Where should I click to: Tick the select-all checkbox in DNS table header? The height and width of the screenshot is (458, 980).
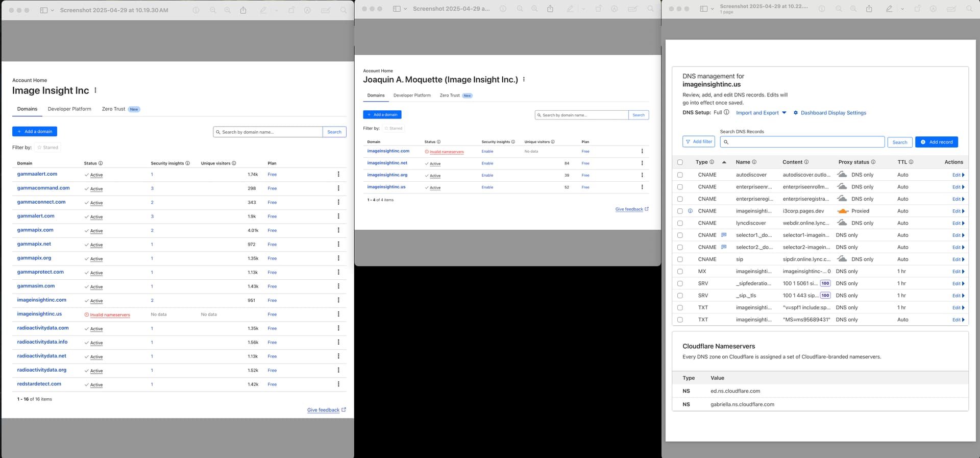pyautogui.click(x=680, y=162)
